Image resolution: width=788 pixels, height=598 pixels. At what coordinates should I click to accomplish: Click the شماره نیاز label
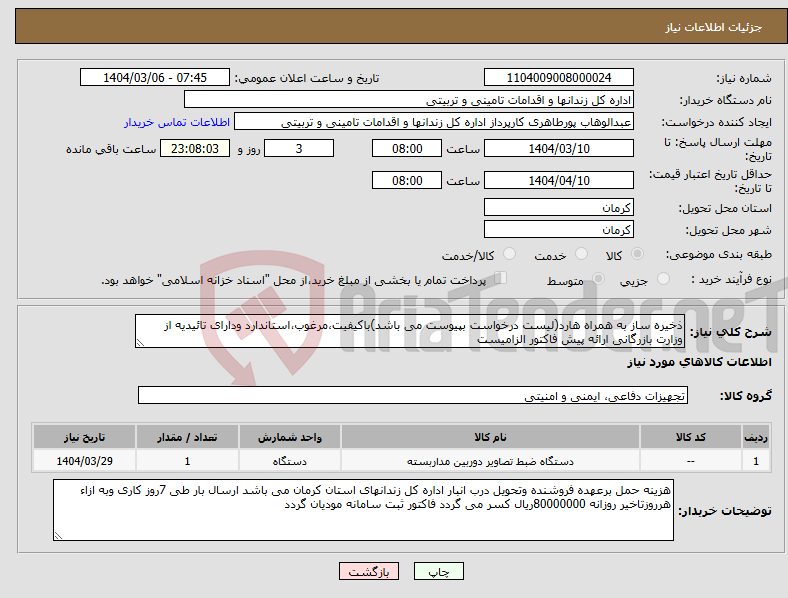pyautogui.click(x=744, y=78)
